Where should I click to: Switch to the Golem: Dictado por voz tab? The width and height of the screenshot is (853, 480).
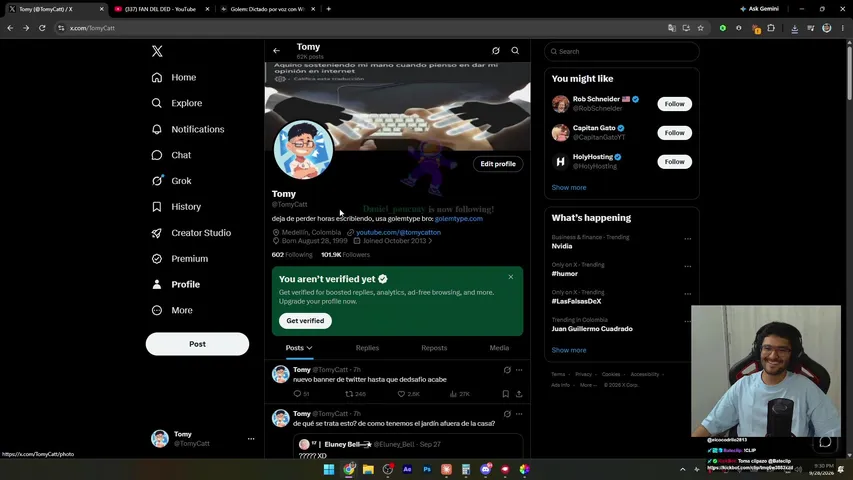pos(267,9)
